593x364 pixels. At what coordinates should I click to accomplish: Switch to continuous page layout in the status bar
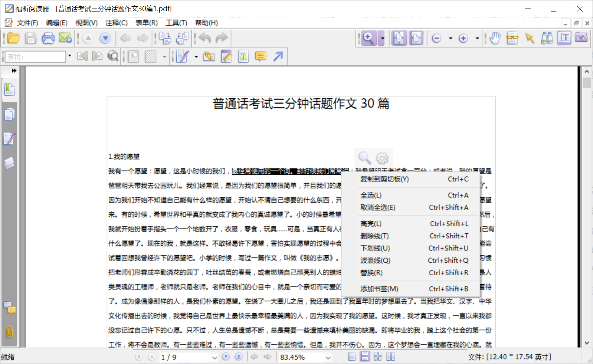click(365, 357)
